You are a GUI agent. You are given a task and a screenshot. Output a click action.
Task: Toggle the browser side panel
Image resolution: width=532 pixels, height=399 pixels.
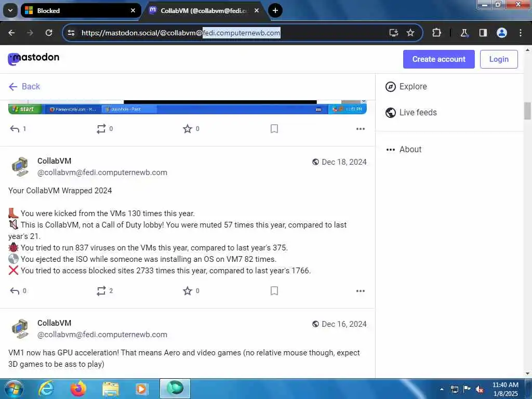[483, 33]
